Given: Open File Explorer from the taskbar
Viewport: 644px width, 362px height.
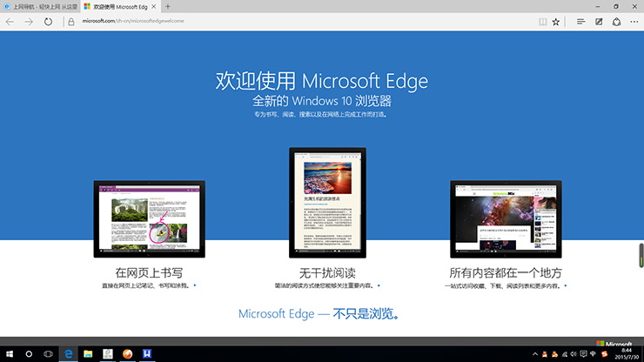Looking at the screenshot, I should [x=88, y=354].
